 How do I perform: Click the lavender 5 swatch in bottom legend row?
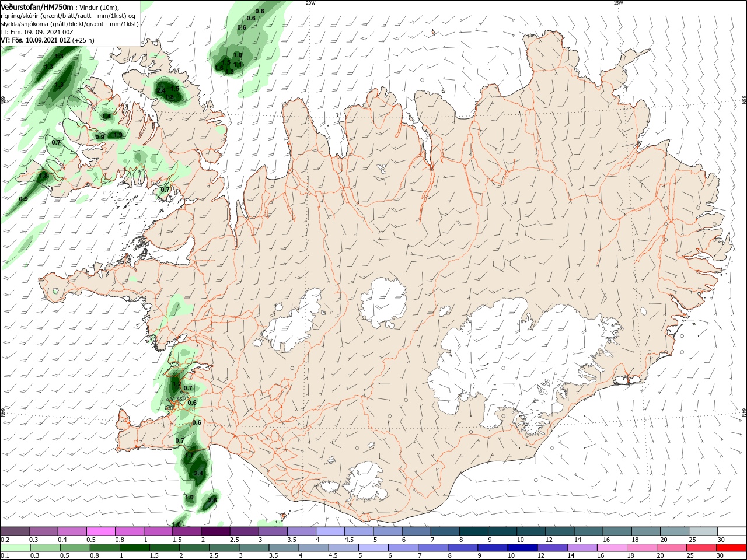coord(373,548)
